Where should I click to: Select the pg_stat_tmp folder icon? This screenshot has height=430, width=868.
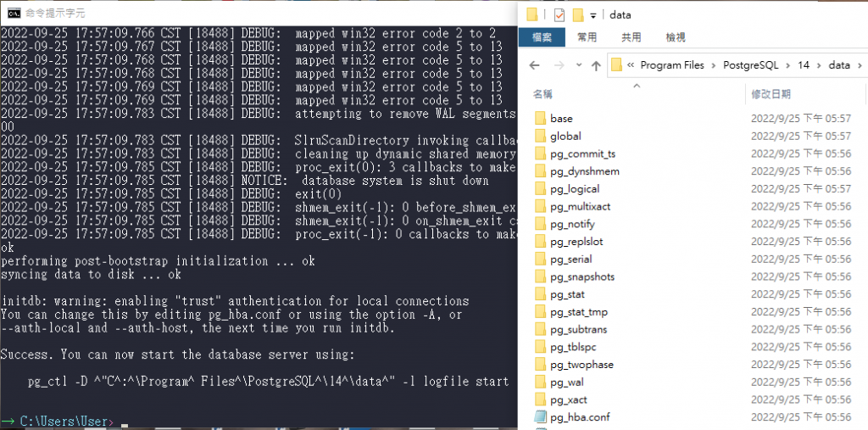[x=541, y=311]
